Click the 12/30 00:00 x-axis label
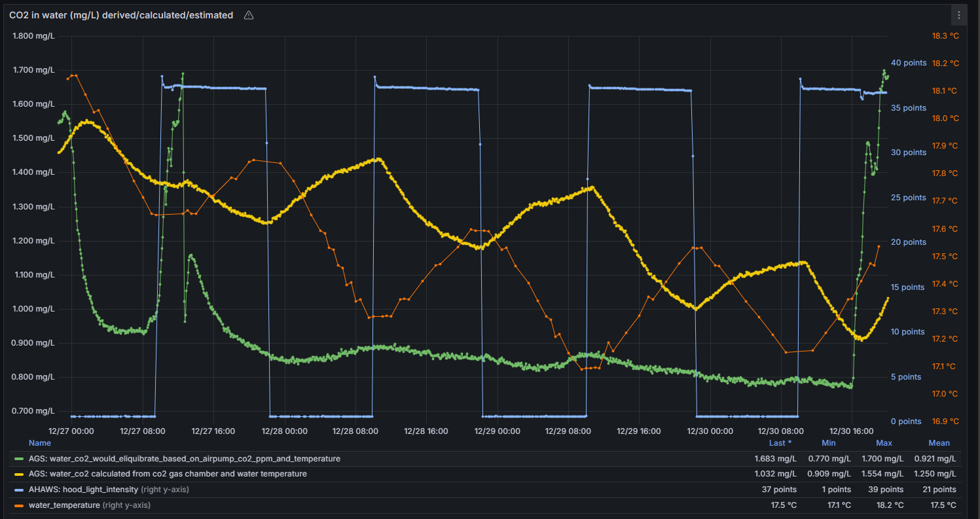Screen dimensions: 980x519 [710, 431]
